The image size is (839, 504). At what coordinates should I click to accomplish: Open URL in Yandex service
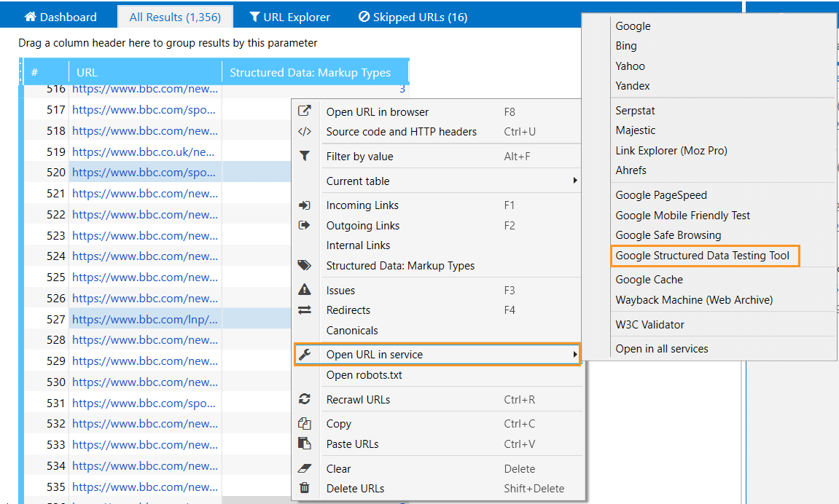pos(633,85)
